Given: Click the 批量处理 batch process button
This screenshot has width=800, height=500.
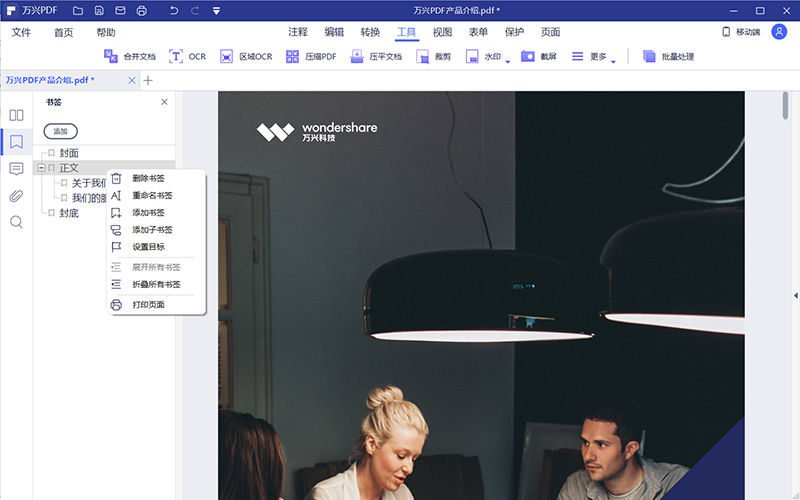Looking at the screenshot, I should 668,57.
